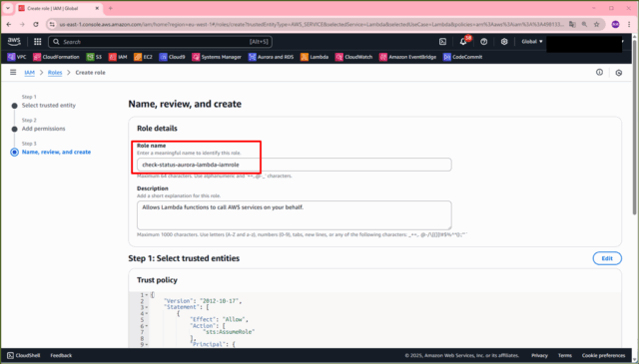The width and height of the screenshot is (639, 364).
Task: Open CodeCommit shortcut in favorites bar
Action: pyautogui.click(x=462, y=57)
